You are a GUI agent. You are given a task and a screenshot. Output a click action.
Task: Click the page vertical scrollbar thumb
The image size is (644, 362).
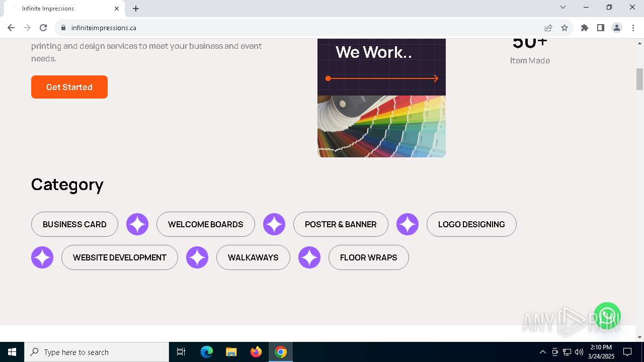[x=640, y=79]
